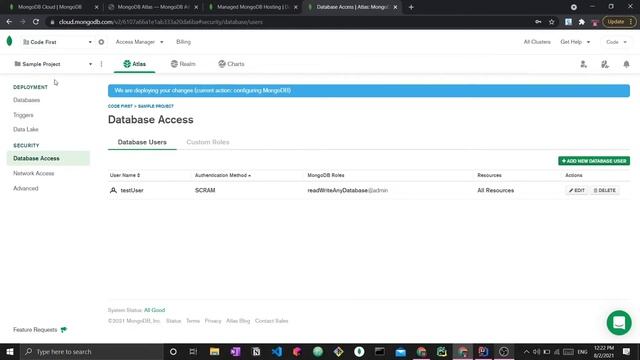
Task: Reload the browser page
Action: click(x=36, y=22)
